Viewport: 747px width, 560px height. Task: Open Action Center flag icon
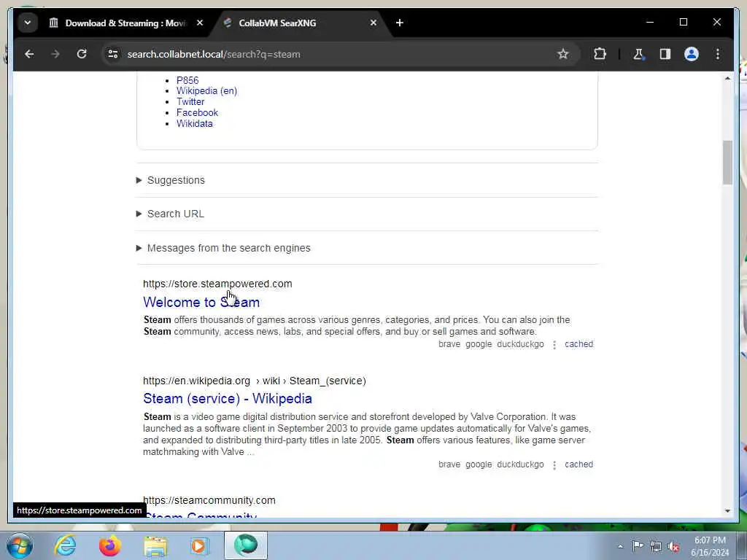coord(638,545)
